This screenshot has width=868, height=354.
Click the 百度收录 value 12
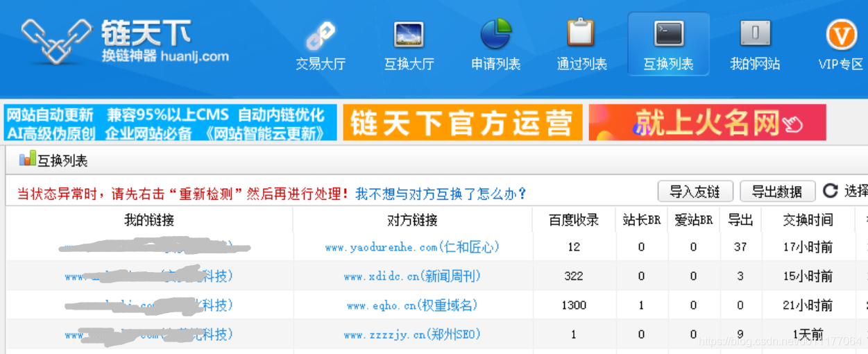(574, 247)
